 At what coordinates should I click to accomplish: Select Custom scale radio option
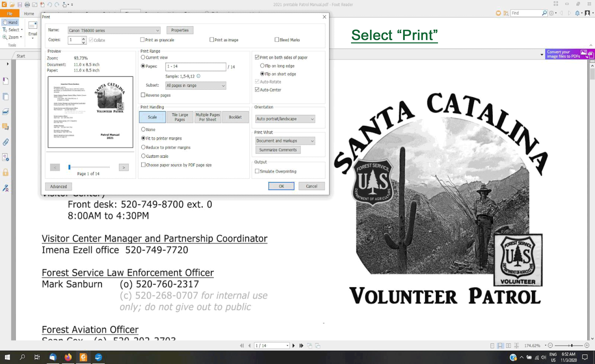(x=143, y=156)
